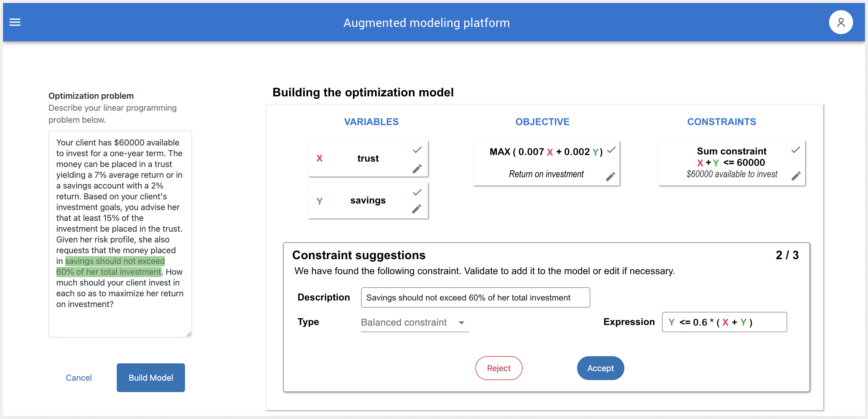Edit the Sum constraint pencil icon

pyautogui.click(x=796, y=176)
